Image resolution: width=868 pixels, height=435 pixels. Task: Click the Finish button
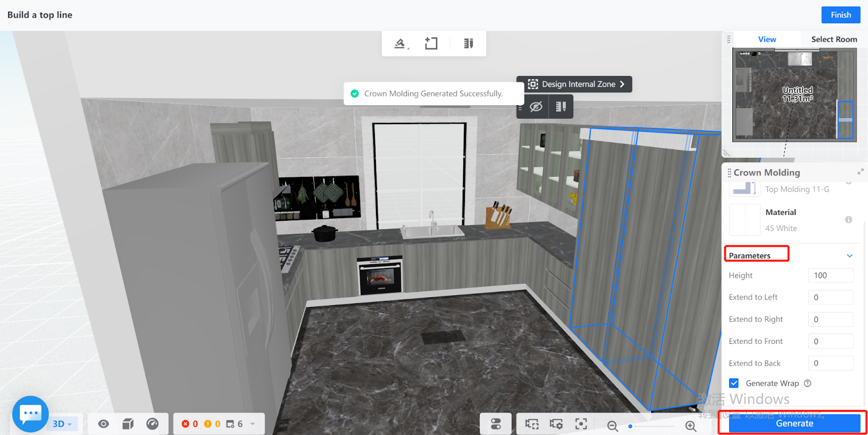coord(841,15)
